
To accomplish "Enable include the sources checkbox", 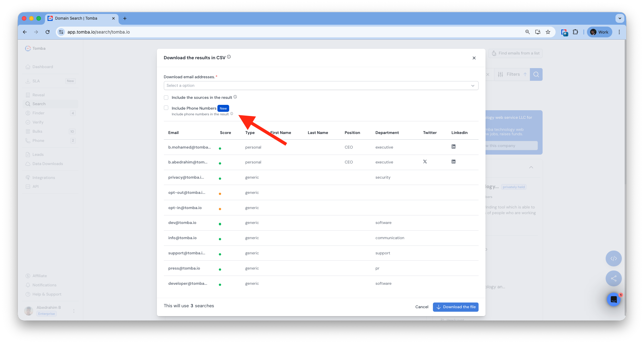I will [166, 98].
